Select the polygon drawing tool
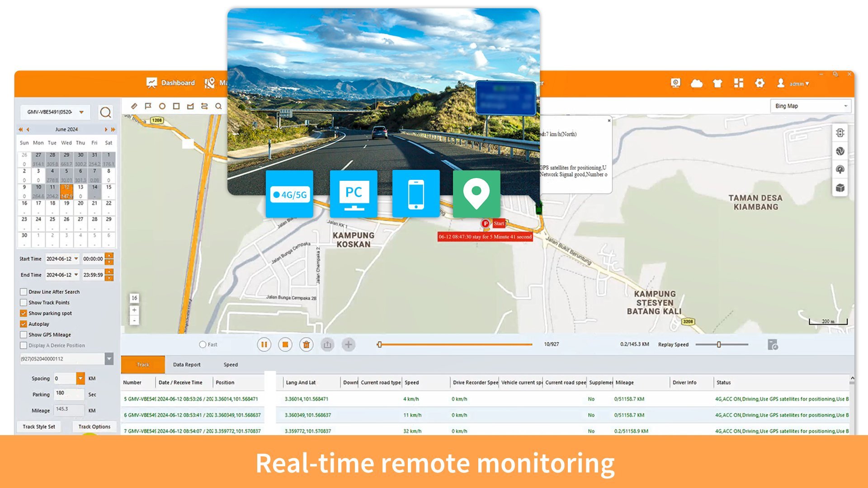Viewport: 868px width, 488px height. click(x=190, y=106)
